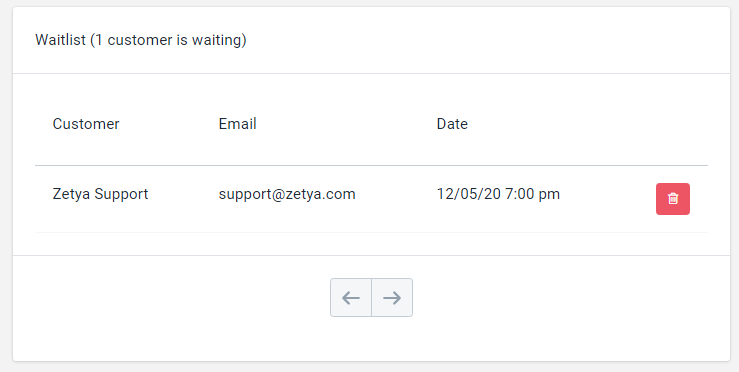Click the red trash button
739x372 pixels.
673,199
